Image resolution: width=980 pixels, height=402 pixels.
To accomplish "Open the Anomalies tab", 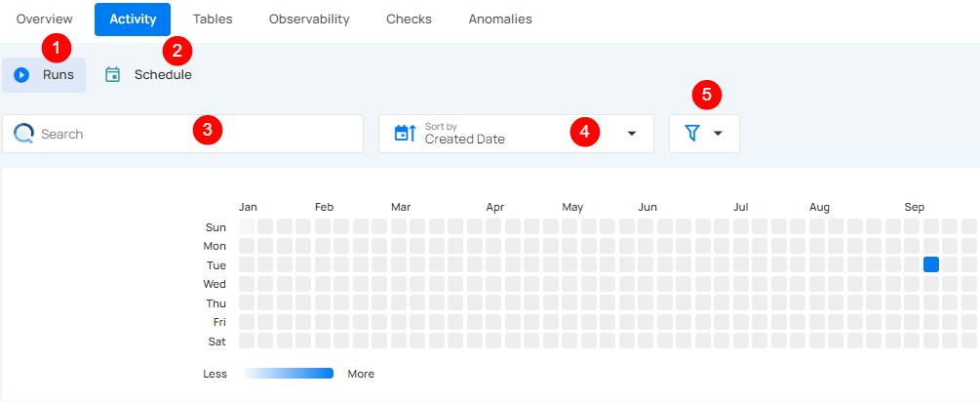I will tap(500, 19).
